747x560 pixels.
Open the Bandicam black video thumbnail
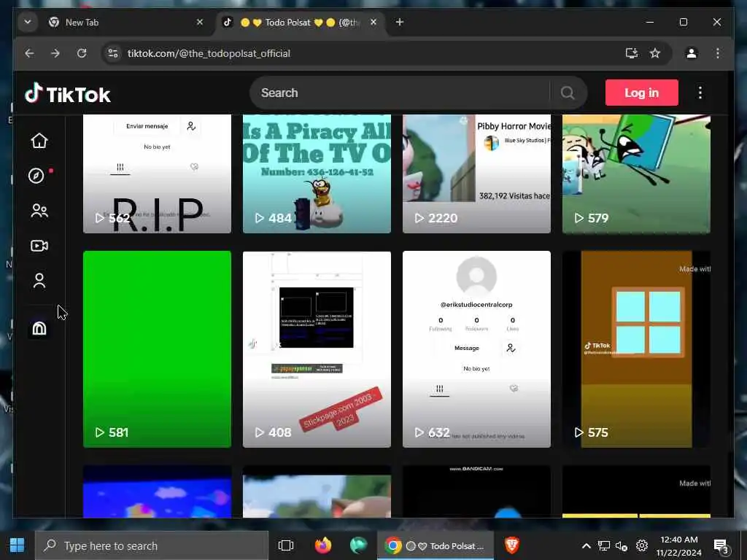click(476, 491)
